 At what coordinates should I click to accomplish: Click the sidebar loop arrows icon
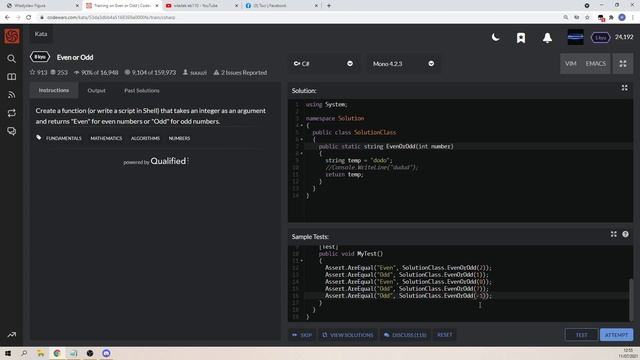tap(11, 113)
